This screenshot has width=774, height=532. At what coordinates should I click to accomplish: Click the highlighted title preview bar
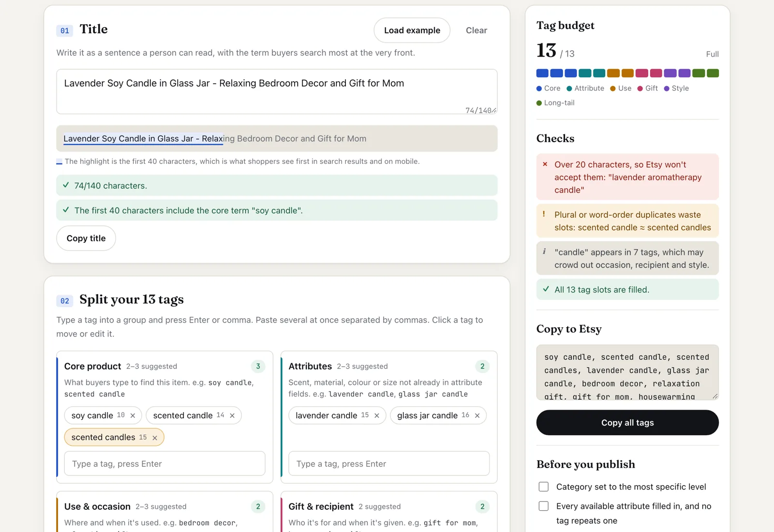click(x=277, y=139)
